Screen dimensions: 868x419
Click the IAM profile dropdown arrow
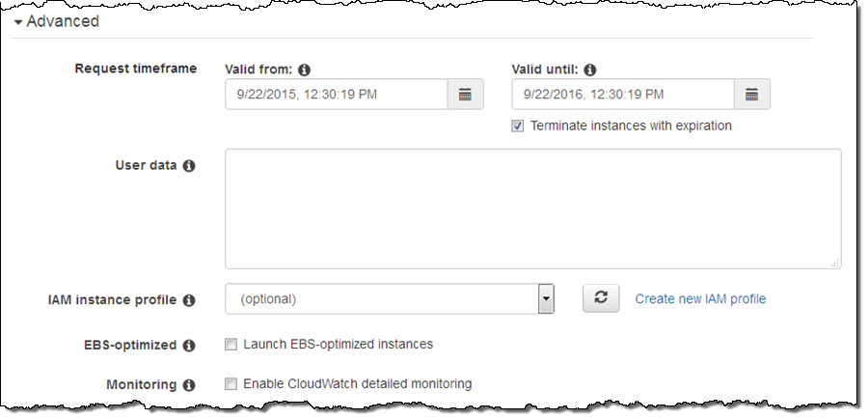546,299
